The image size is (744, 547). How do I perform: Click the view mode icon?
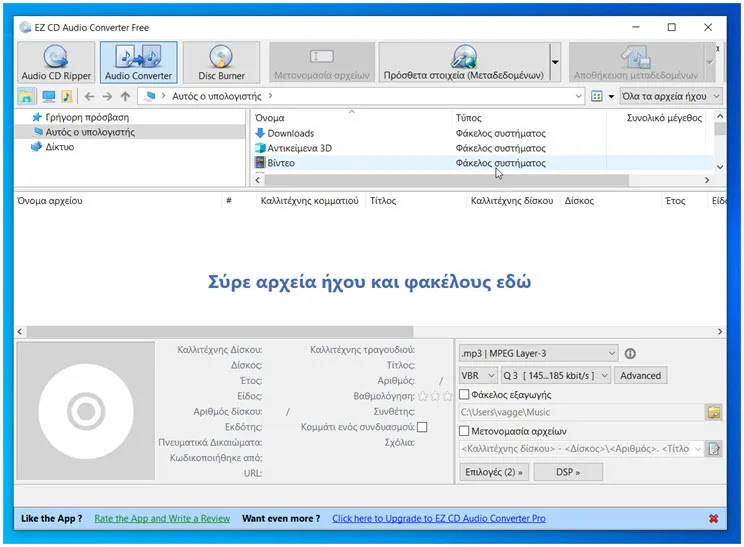coord(596,96)
